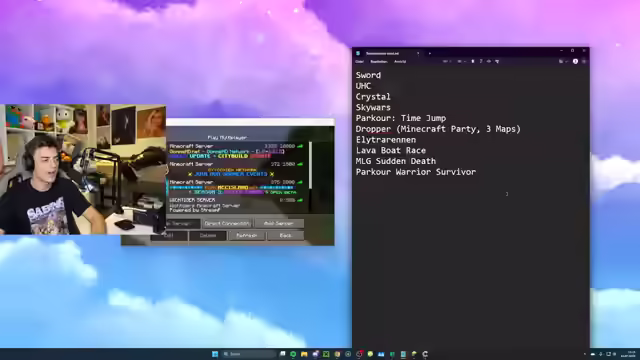Open the Datei menu in Notepad
The width and height of the screenshot is (640, 360).
(359, 62)
